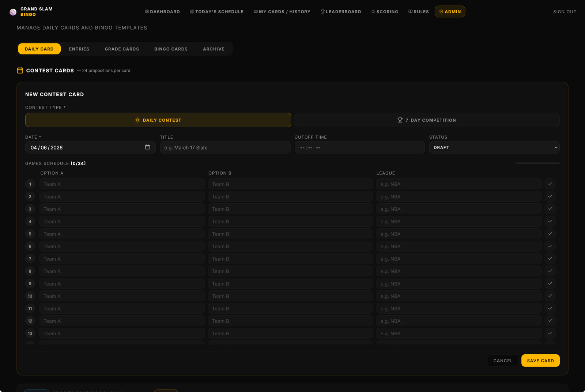Open the date picker calendar icon
This screenshot has width=585, height=392.
coord(147,147)
